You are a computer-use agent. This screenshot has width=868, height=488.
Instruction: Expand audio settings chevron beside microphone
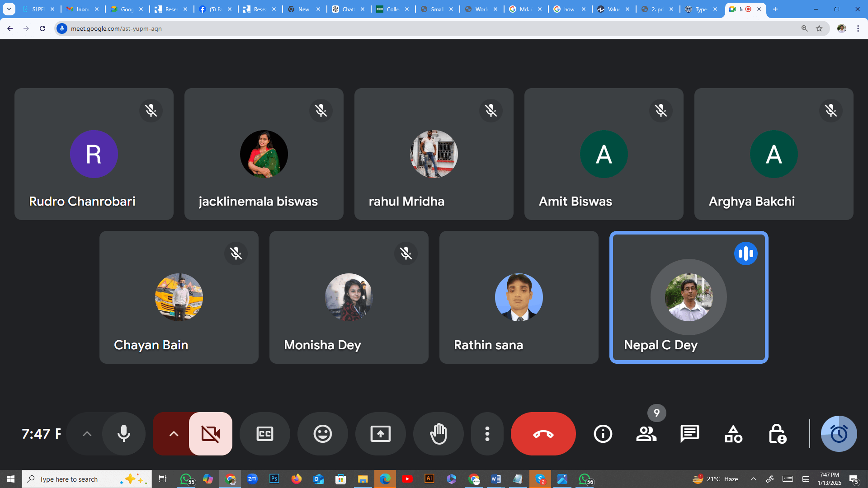coord(87,434)
